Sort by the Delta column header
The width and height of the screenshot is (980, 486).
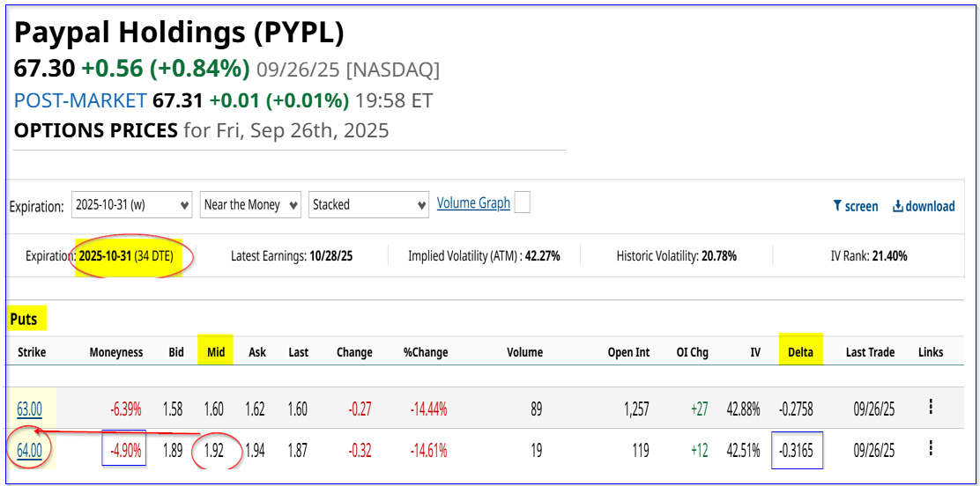pos(800,352)
